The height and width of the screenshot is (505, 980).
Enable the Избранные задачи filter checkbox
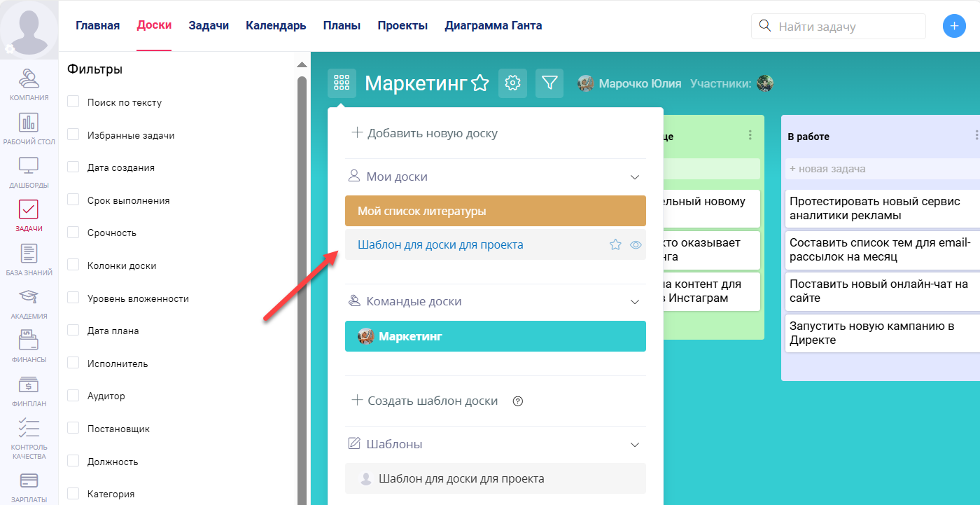pyautogui.click(x=73, y=134)
